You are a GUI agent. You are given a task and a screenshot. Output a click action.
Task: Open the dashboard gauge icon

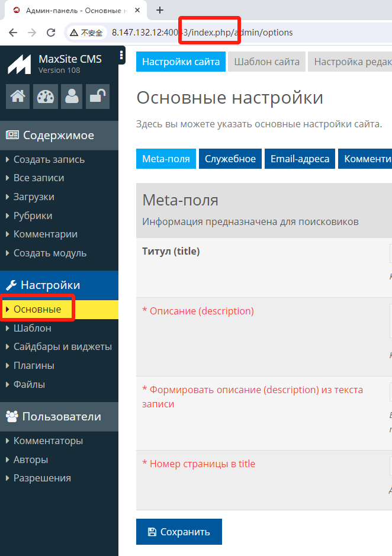[45, 97]
